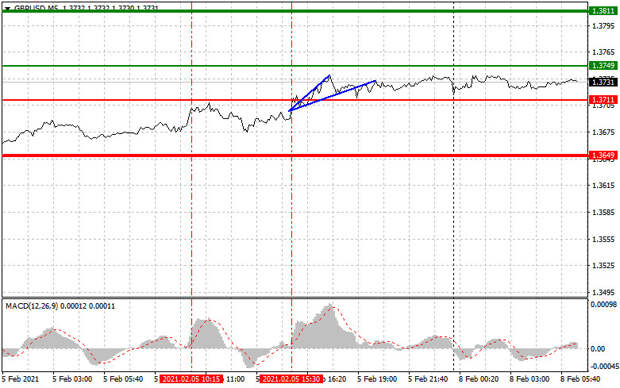
Task: Click the 1.3615 price axis value
Action: pos(603,185)
